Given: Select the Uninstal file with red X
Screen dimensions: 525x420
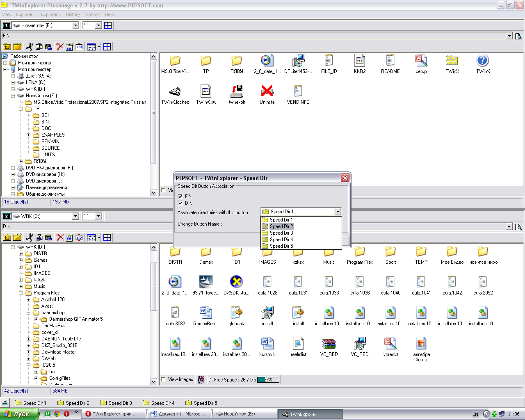Looking at the screenshot, I should [x=267, y=91].
